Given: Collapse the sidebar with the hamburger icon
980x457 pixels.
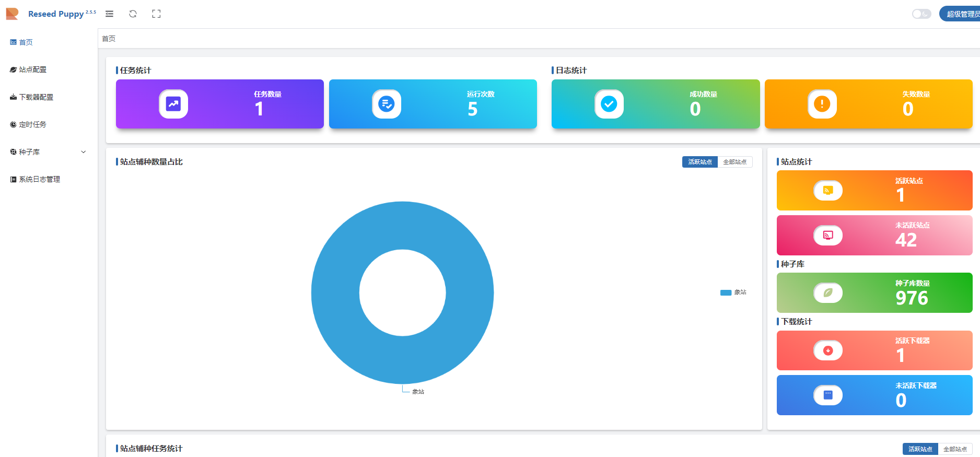Looking at the screenshot, I should (109, 14).
